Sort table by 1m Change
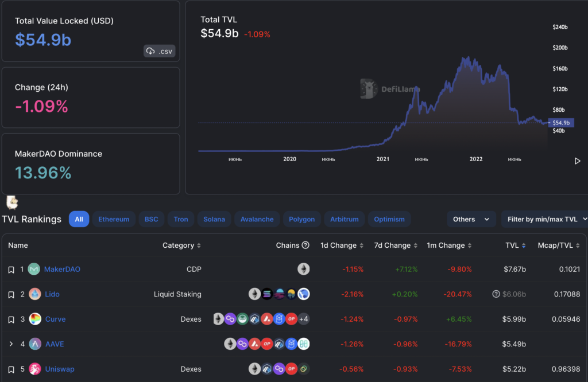The height and width of the screenshot is (382, 588). click(x=449, y=245)
